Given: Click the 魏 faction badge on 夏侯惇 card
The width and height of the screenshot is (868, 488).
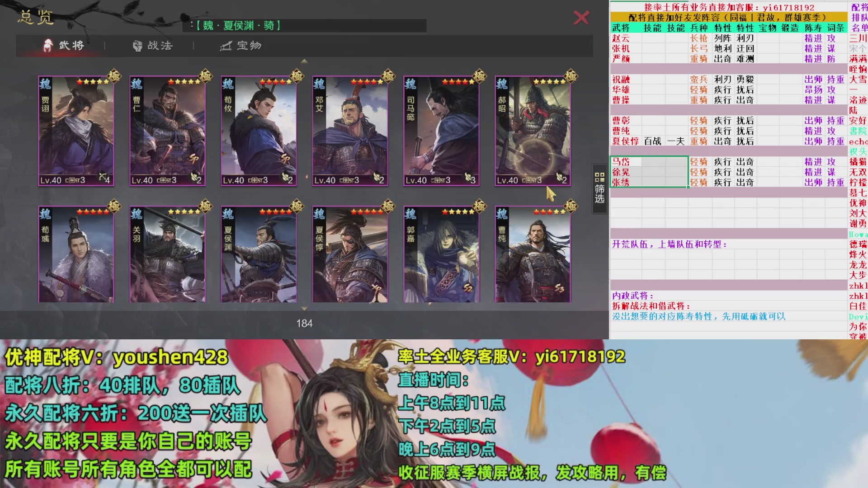Looking at the screenshot, I should coord(319,214).
